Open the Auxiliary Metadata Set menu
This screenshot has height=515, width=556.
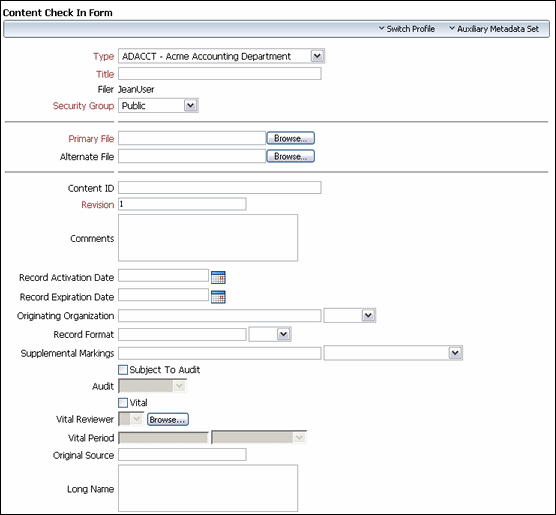coord(494,29)
